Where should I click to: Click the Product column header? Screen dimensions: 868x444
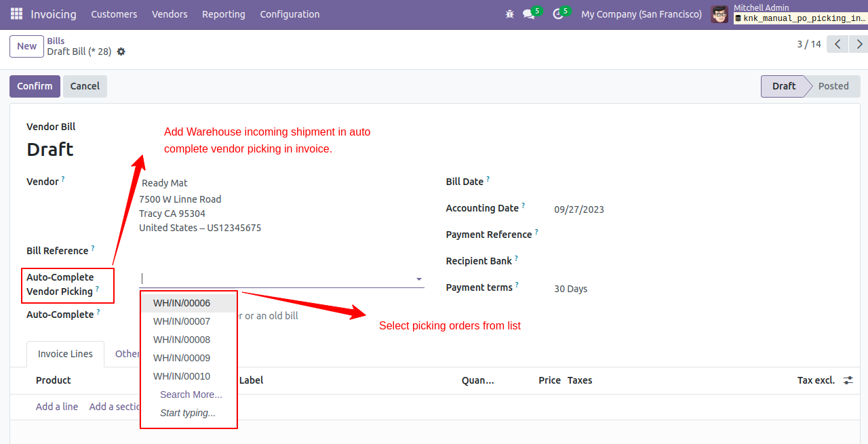tap(54, 380)
